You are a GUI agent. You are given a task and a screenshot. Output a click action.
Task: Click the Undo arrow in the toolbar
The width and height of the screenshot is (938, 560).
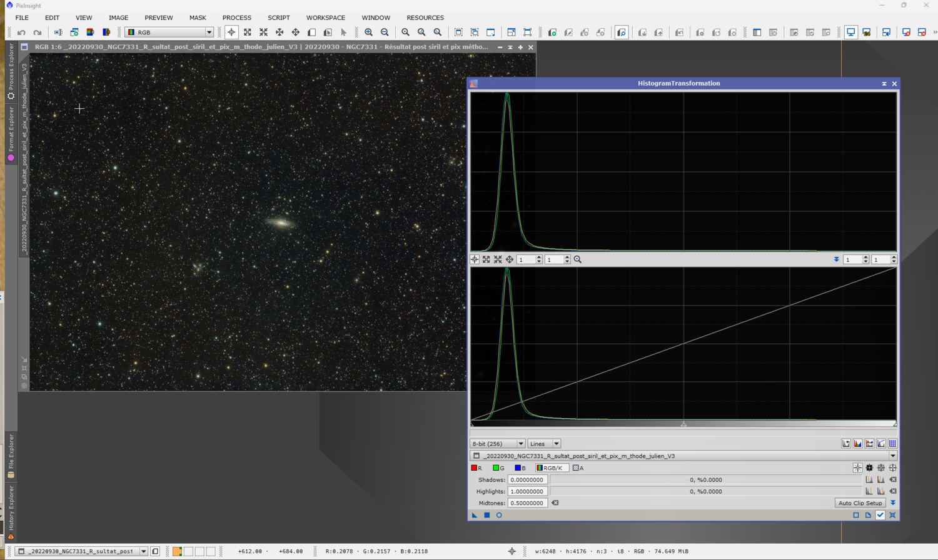click(22, 32)
